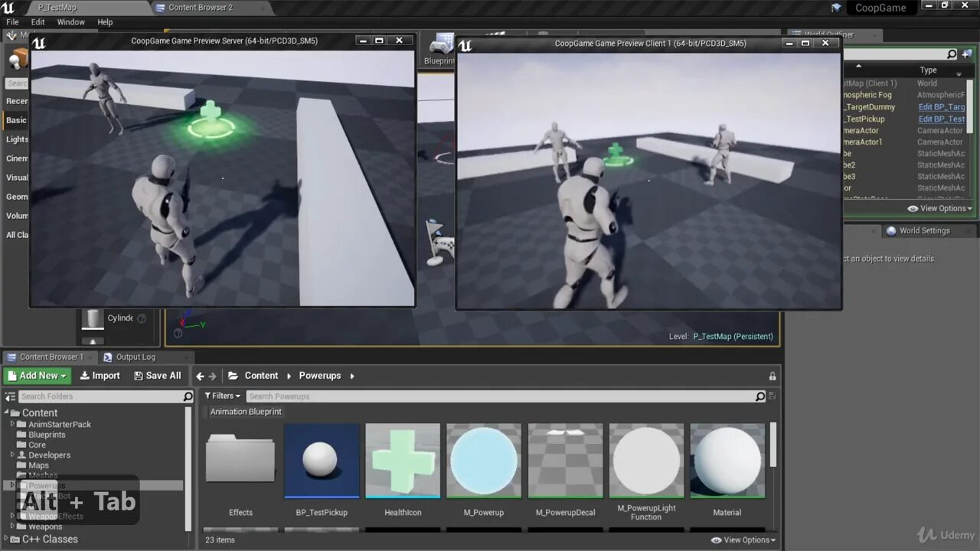Click the Content breadcrumb
The height and width of the screenshot is (551, 980).
261,376
